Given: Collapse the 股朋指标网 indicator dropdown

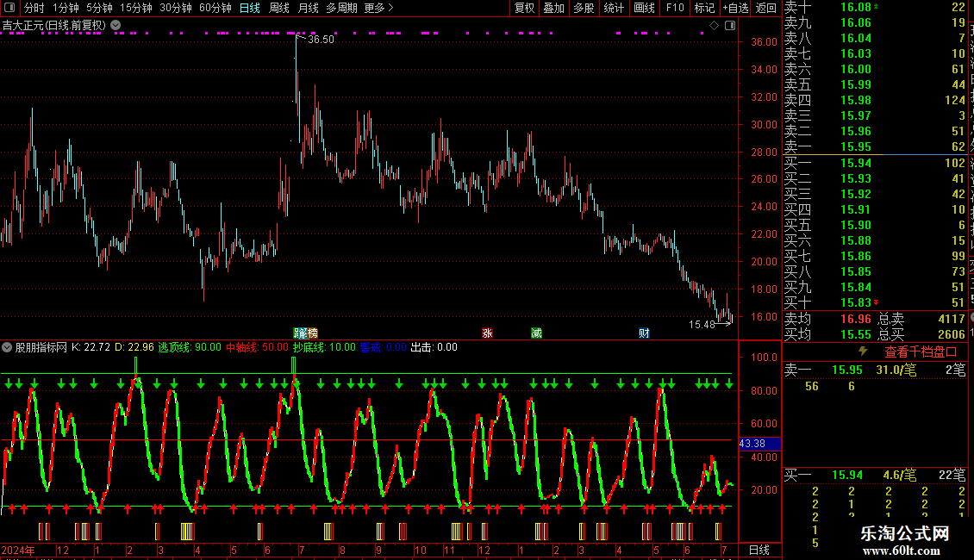Looking at the screenshot, I should (7, 347).
